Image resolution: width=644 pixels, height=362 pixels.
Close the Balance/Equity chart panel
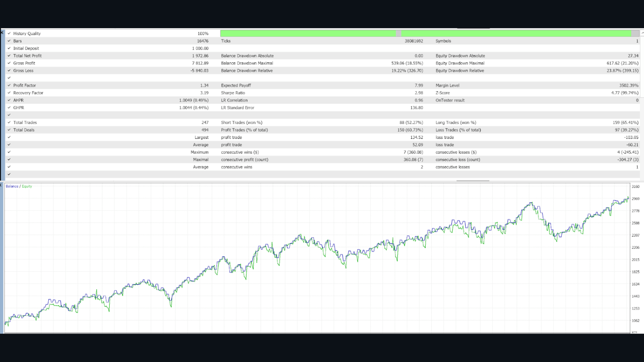tap(1, 185)
